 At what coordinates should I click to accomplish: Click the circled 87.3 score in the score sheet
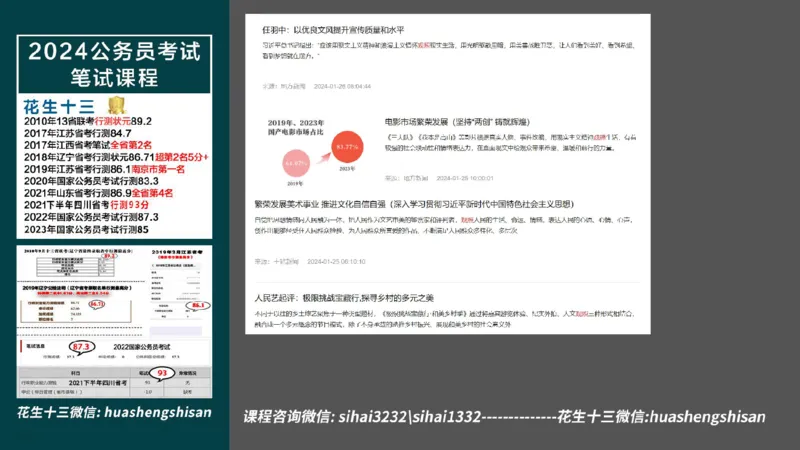pos(81,347)
